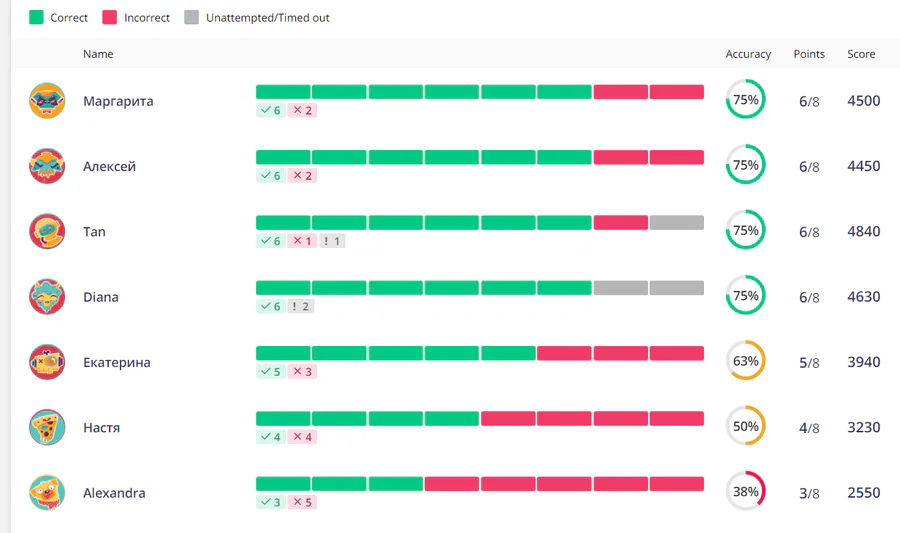Click Tan's unattempted count badge
Screen dimensions: 900x533
pos(332,241)
